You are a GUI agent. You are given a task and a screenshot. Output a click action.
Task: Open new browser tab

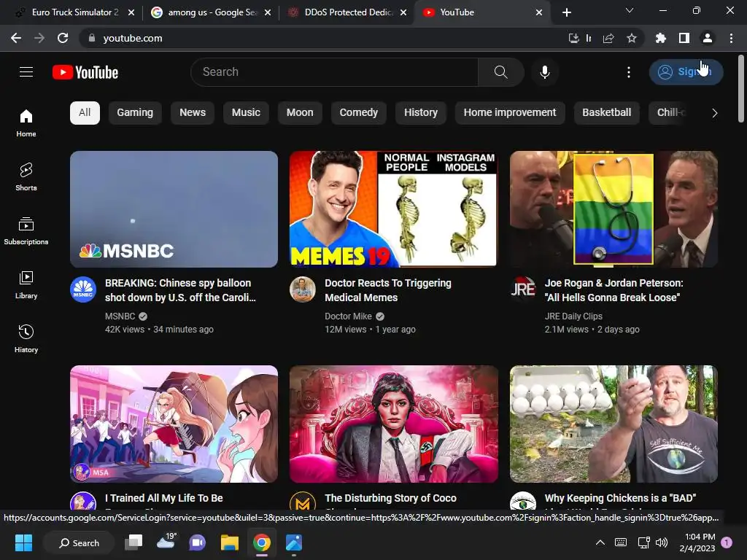coord(566,12)
